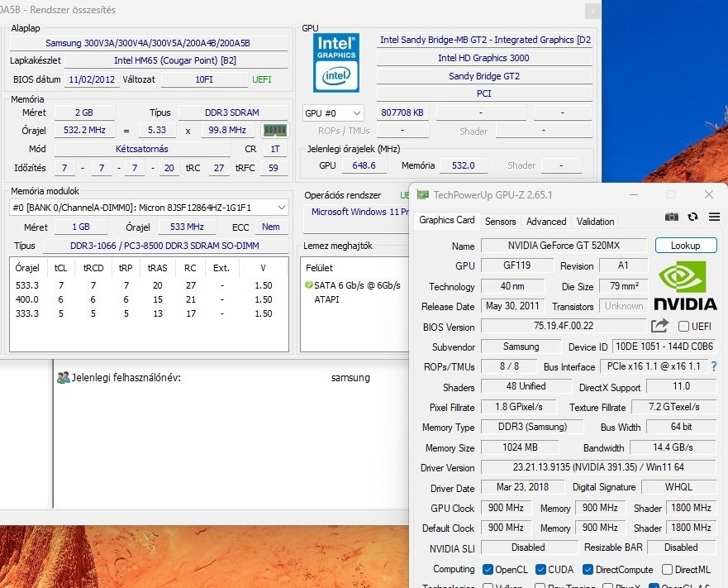Image resolution: width=728 pixels, height=588 pixels.
Task: Click the Bus Interface question mark icon
Action: click(714, 366)
